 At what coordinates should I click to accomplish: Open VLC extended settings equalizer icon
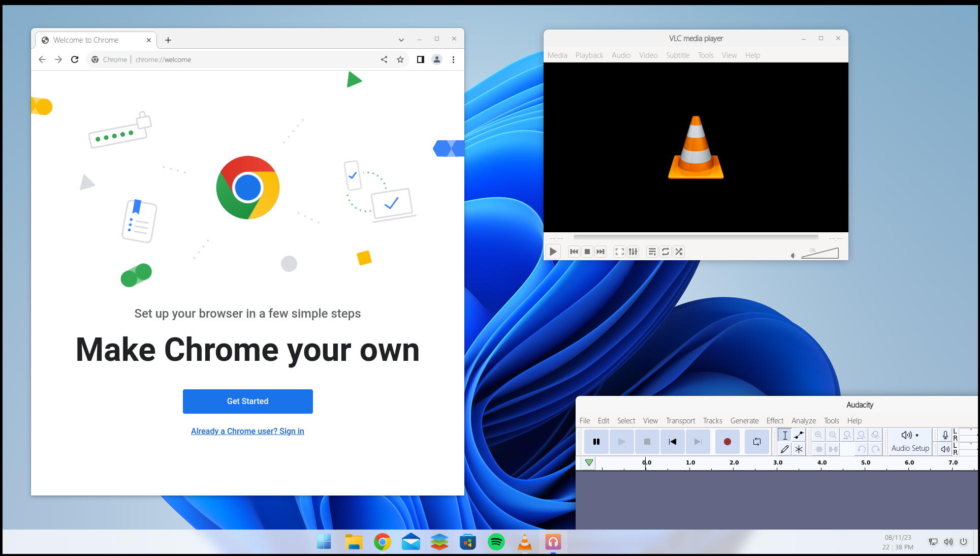pos(633,252)
